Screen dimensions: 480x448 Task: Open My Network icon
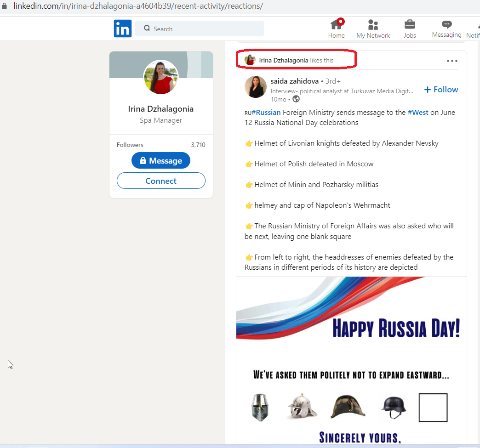click(373, 24)
